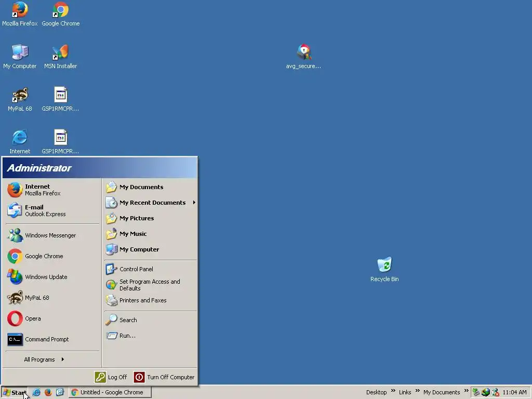Screen dimensions: 532x399
Task: Open My Music folder
Action: coord(151,234)
